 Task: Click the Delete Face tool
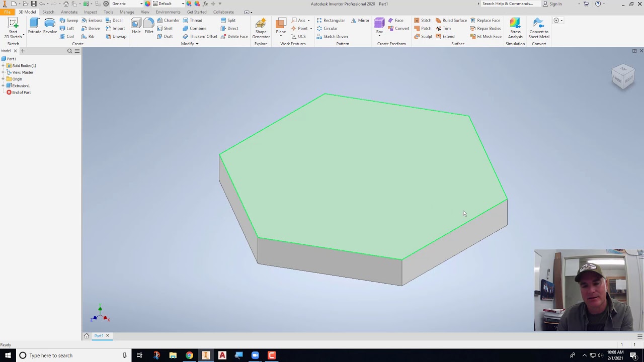(x=234, y=37)
